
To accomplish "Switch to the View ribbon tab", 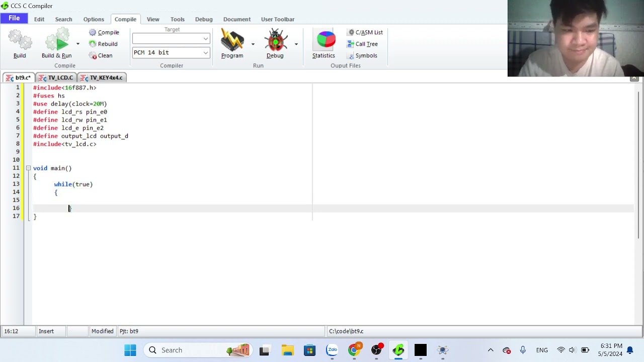I will pos(153,19).
